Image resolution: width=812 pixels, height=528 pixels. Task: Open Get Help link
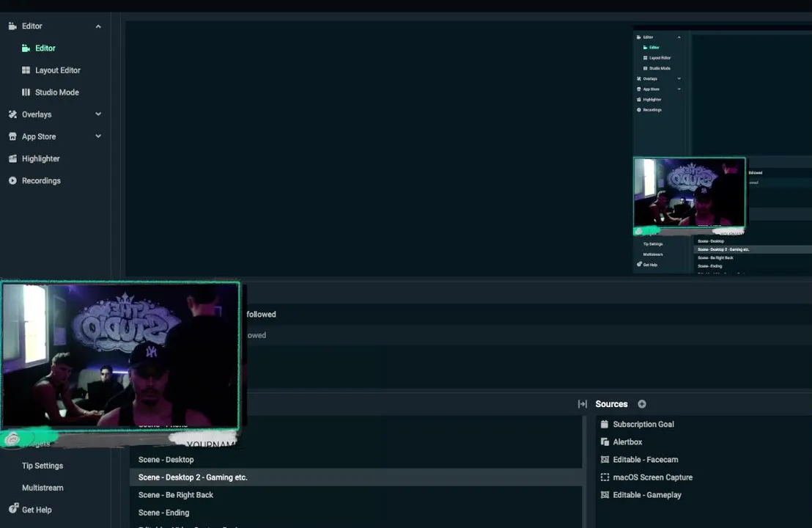(36, 510)
